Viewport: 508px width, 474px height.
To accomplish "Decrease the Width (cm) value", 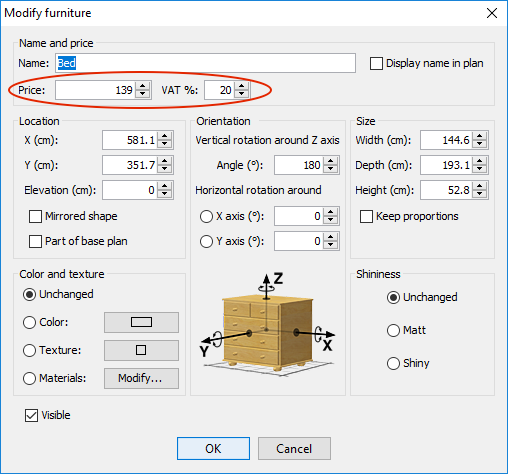I will (479, 144).
